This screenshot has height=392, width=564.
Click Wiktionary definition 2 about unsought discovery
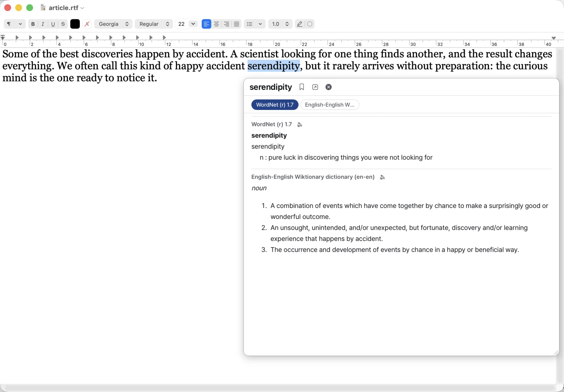tap(399, 233)
